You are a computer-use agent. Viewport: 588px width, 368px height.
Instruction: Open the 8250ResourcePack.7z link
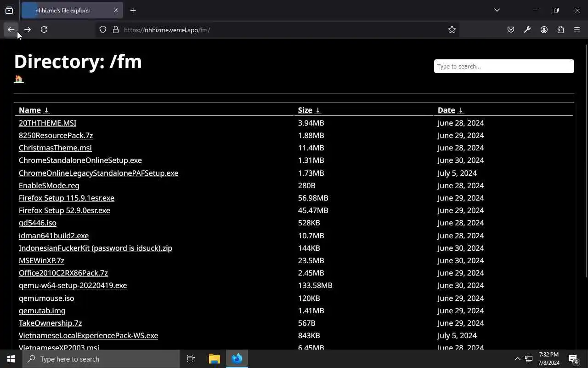coord(56,135)
